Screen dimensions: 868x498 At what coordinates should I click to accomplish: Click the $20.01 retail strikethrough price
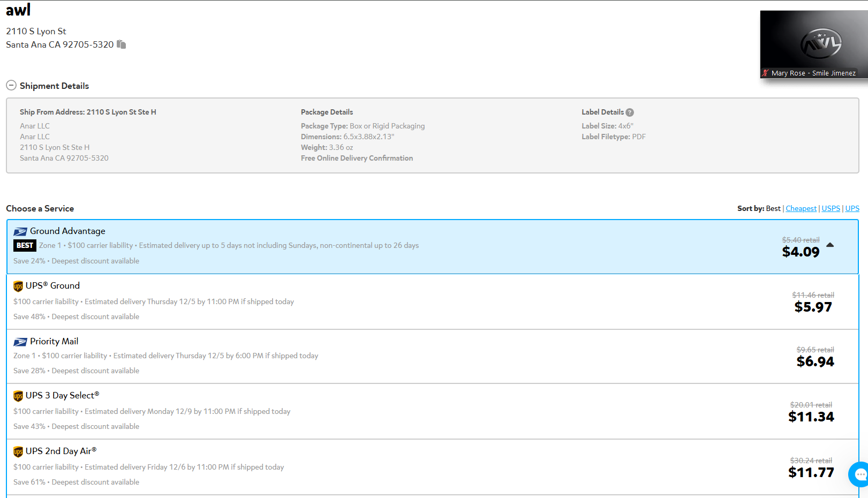click(x=811, y=405)
